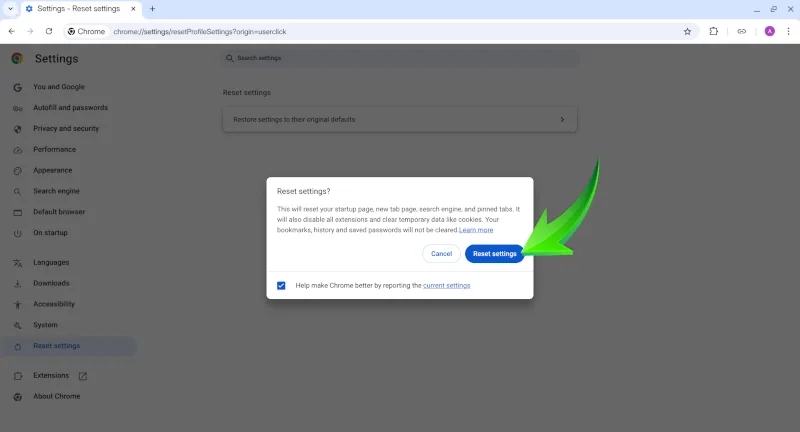Go back to previous page
800x432 pixels.
11,31
